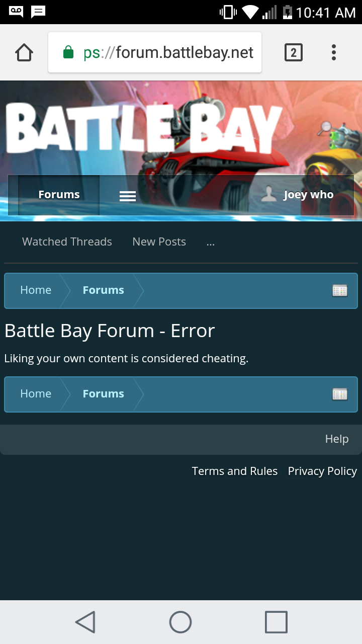This screenshot has width=362, height=644.
Task: Open New Posts
Action: pos(159,242)
